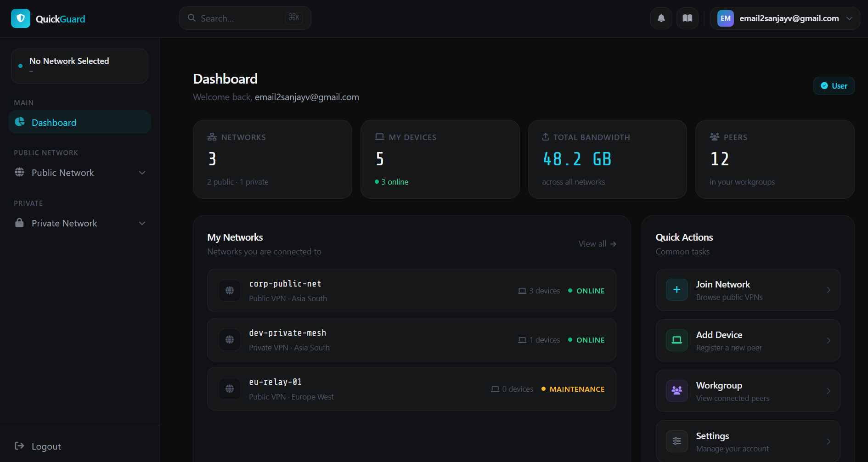Click the Join Network chevron arrow
The height and width of the screenshot is (462, 868).
coord(829,290)
